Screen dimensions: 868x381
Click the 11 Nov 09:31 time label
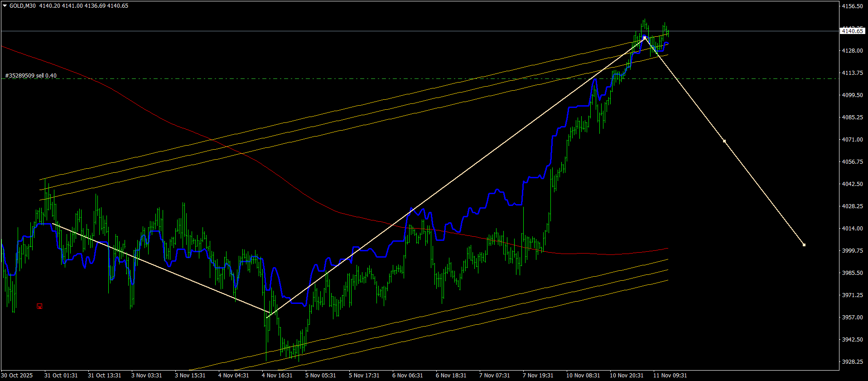point(670,376)
